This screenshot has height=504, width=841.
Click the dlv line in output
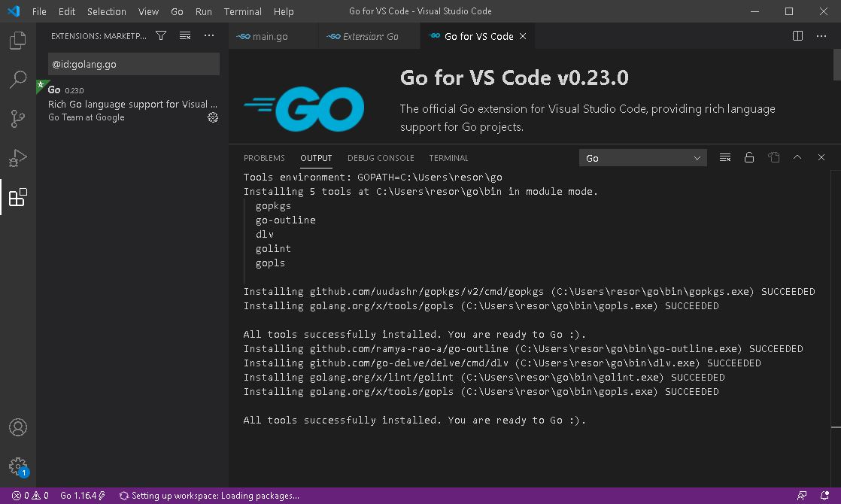(265, 234)
